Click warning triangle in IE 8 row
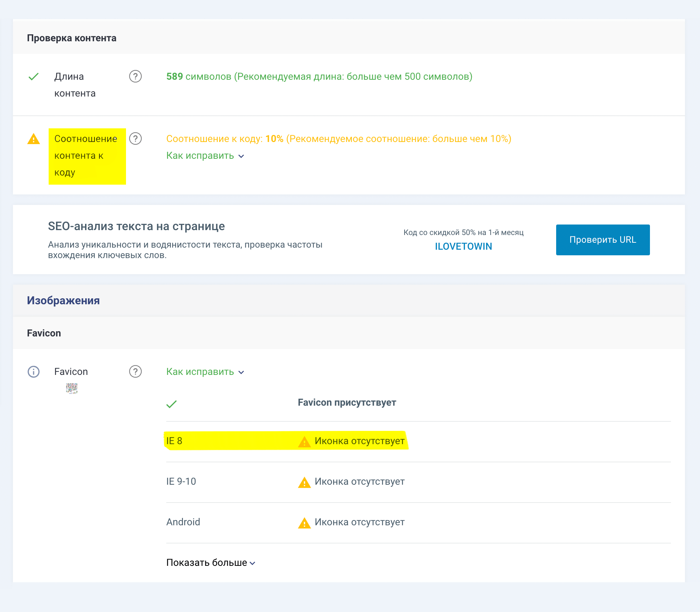700x612 pixels. 304,442
